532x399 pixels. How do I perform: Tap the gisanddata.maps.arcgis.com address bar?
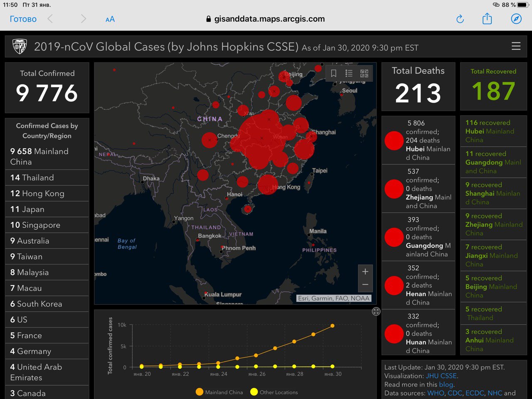(x=266, y=19)
